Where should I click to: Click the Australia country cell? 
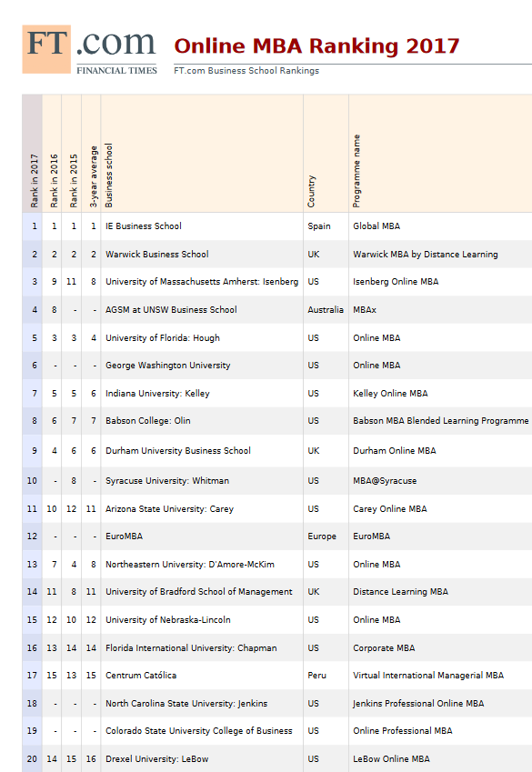click(x=326, y=310)
